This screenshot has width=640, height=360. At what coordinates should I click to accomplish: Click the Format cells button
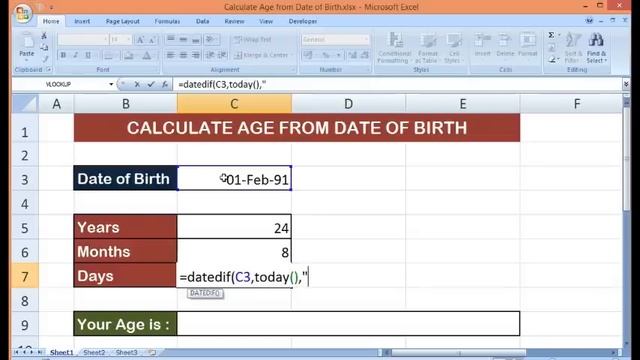point(528,46)
